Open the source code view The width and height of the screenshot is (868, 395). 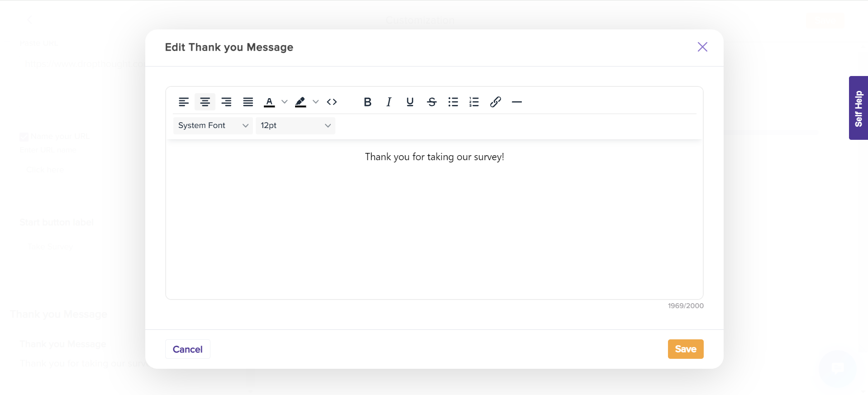click(x=332, y=102)
